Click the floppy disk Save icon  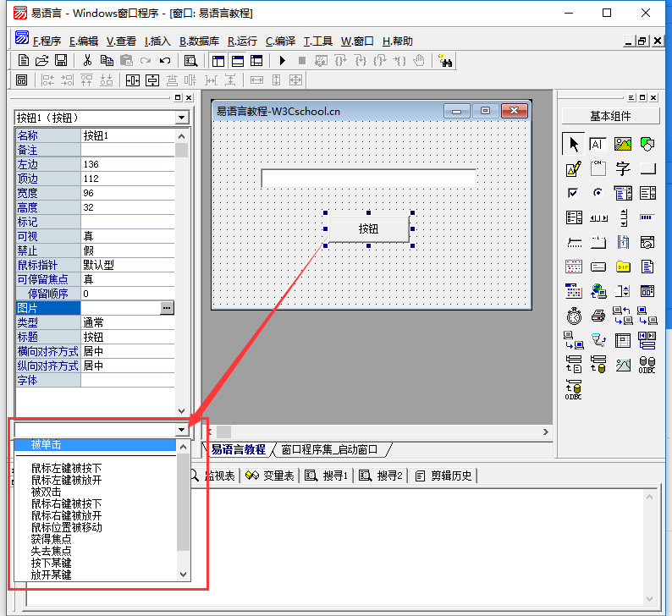pyautogui.click(x=61, y=60)
